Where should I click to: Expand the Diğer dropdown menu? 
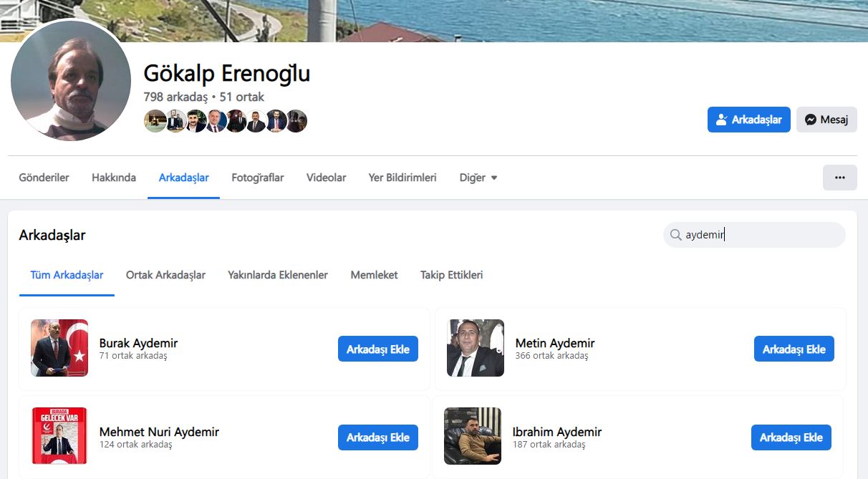tap(478, 178)
